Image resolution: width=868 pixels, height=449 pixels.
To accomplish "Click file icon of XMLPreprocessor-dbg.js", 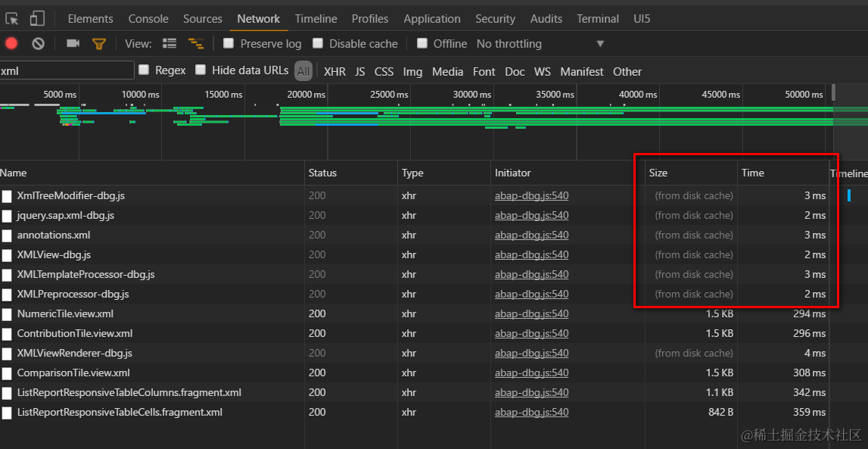I will click(x=7, y=295).
